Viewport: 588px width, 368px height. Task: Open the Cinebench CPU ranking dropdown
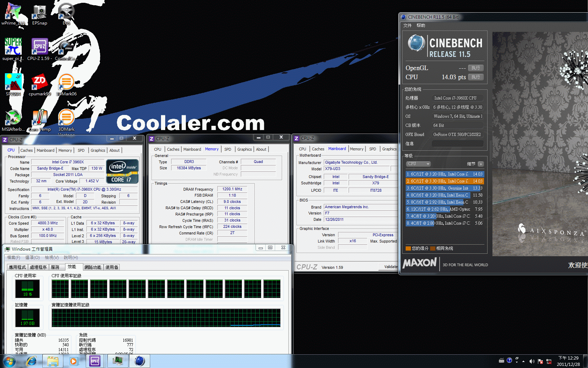418,164
